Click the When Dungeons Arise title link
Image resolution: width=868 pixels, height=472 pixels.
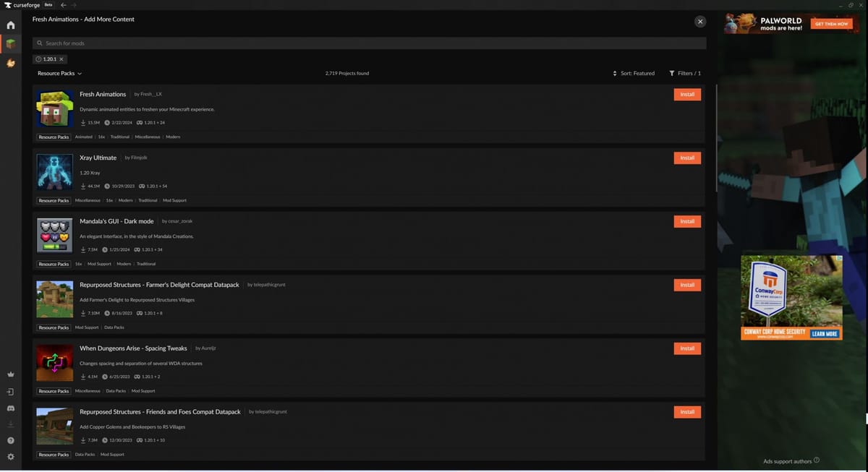click(x=133, y=348)
